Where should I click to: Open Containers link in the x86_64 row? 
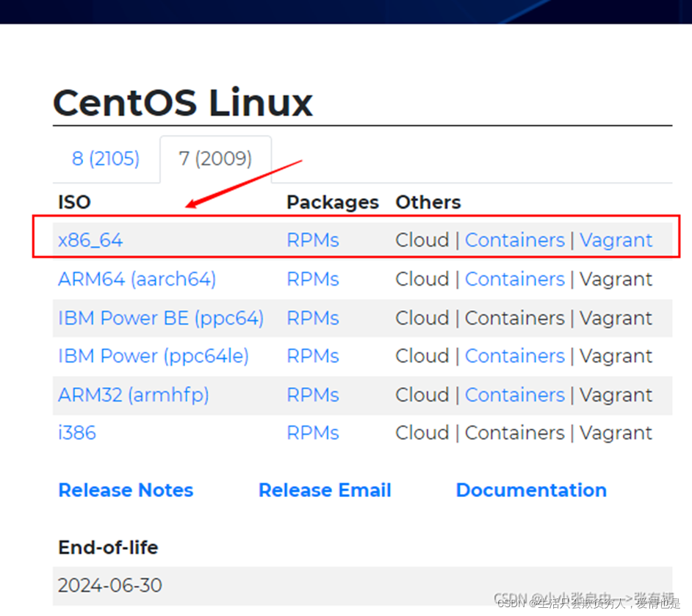514,240
